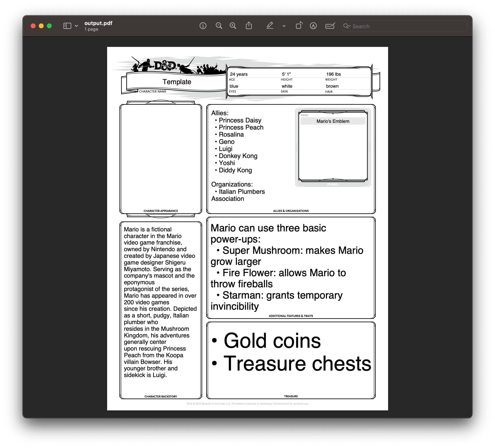Share output.pdf

click(x=249, y=25)
